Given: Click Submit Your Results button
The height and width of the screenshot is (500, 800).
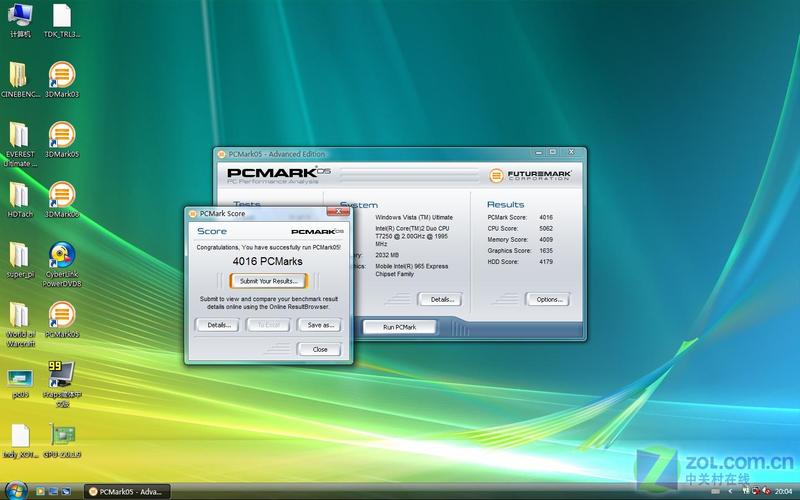Looking at the screenshot, I should [268, 281].
